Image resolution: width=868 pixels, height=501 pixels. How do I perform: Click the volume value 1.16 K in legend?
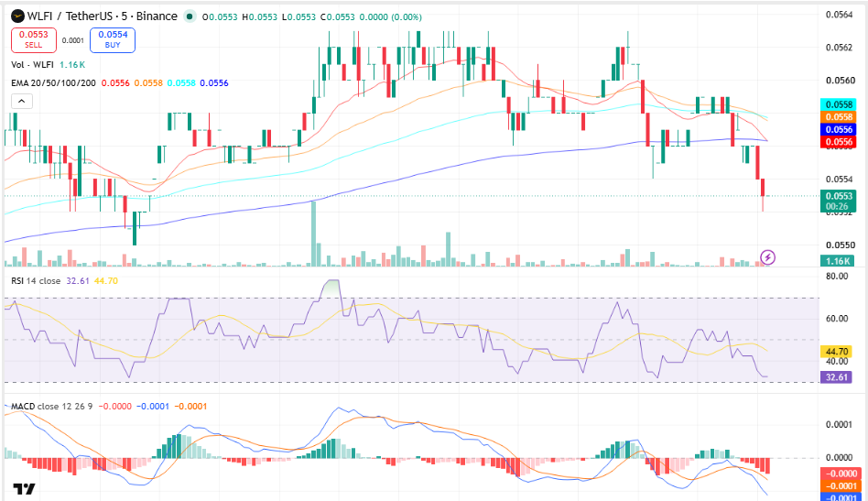72,65
